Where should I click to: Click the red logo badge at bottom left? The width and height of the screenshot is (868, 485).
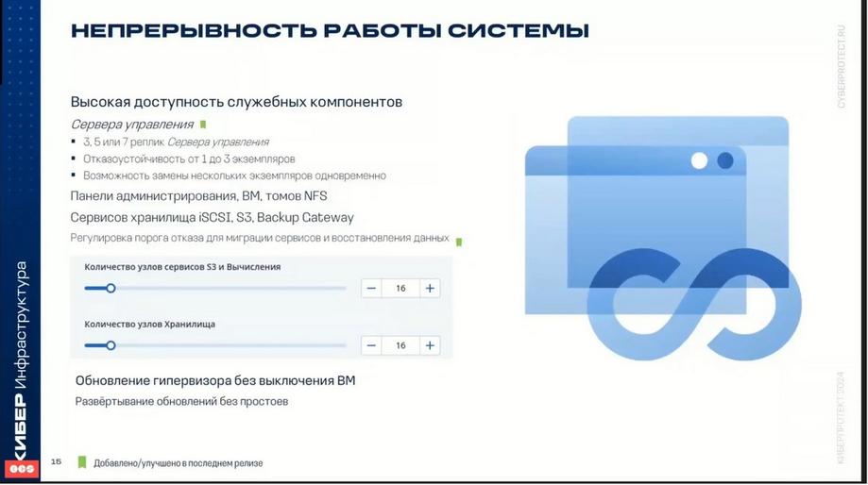coord(22,469)
